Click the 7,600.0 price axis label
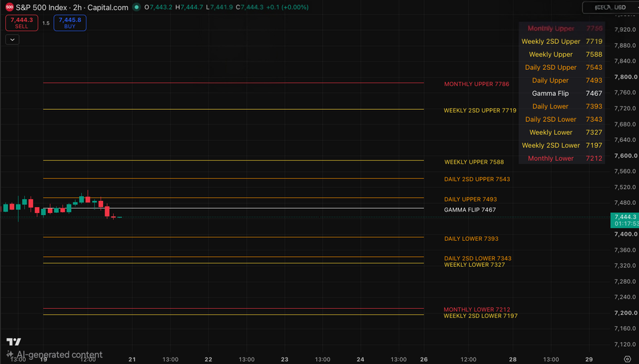This screenshot has height=364, width=639. (626, 156)
